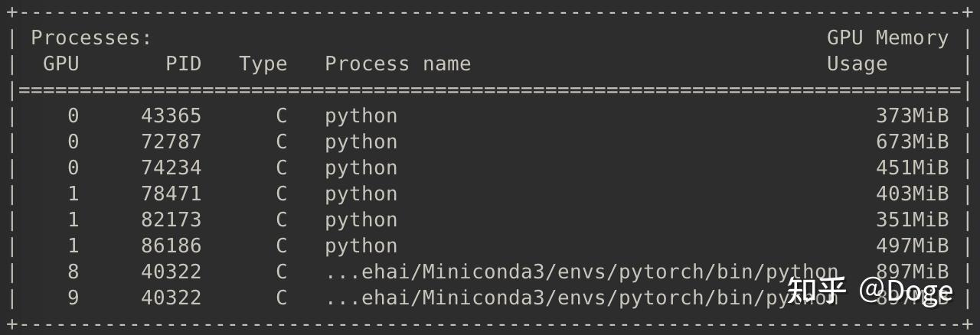Click the "Processes:" heading text
Image resolution: width=980 pixels, height=335 pixels.
[91, 37]
